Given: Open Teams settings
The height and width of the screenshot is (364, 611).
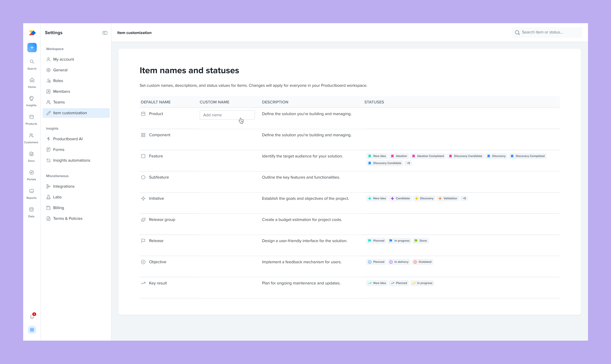Looking at the screenshot, I should tap(76, 102).
